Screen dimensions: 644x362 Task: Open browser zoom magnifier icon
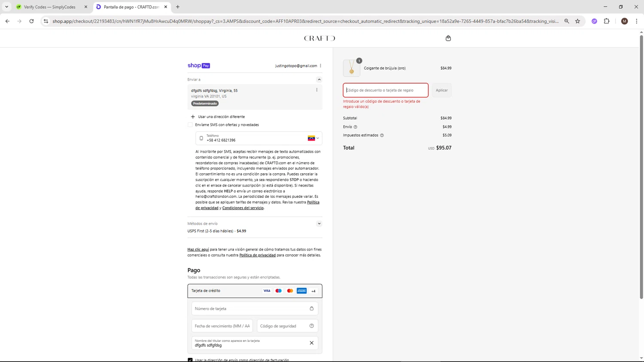click(567, 21)
